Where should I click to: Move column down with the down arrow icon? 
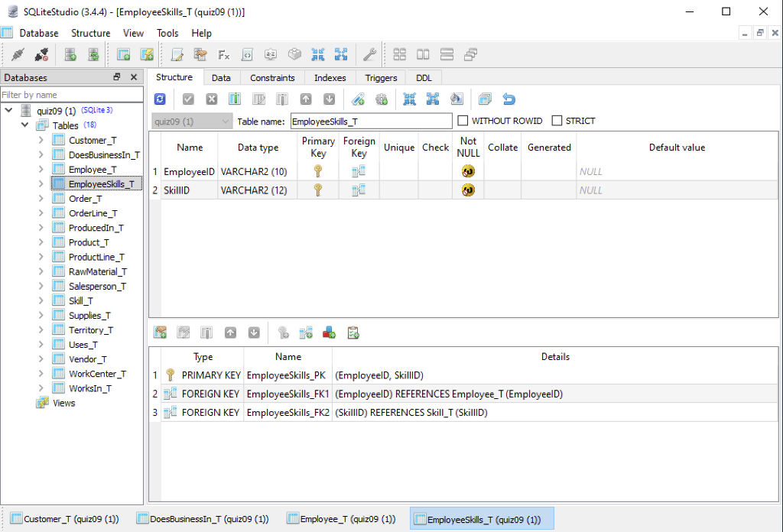[329, 99]
